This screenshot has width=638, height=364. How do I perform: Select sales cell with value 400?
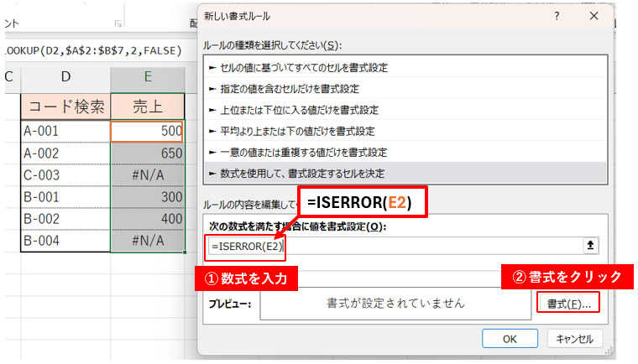tap(147, 219)
